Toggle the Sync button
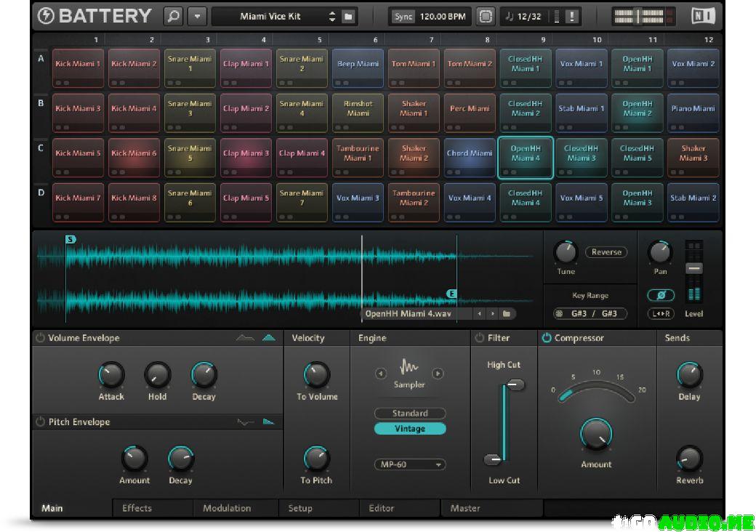The height and width of the screenshot is (532, 756). 403,17
